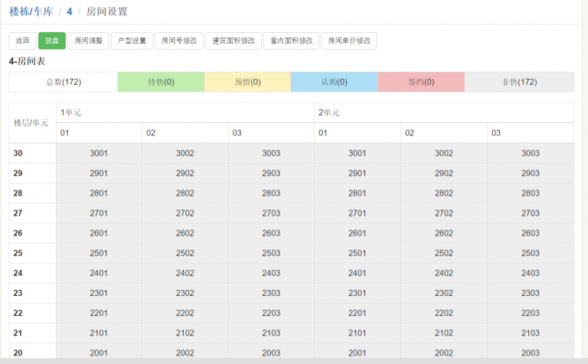This screenshot has height=364, width=588.
Task: Select room 3001 in 1单元
Action: [99, 153]
